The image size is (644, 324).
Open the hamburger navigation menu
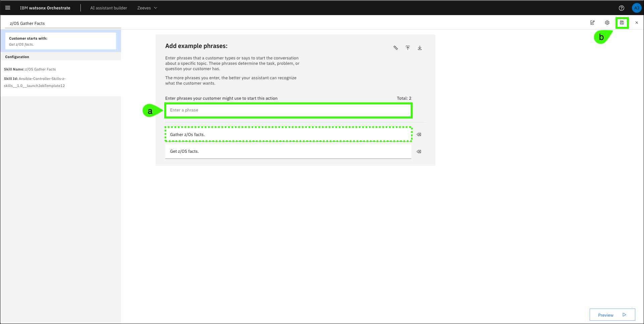[8, 8]
